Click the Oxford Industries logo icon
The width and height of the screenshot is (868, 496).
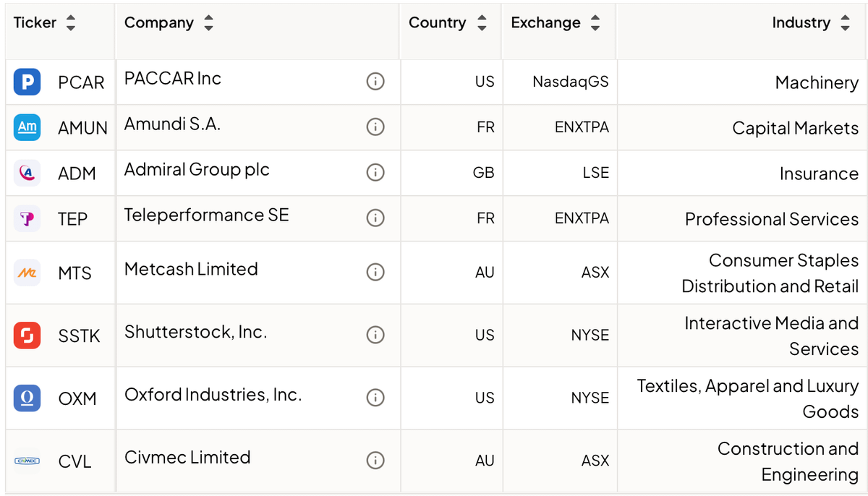[27, 398]
